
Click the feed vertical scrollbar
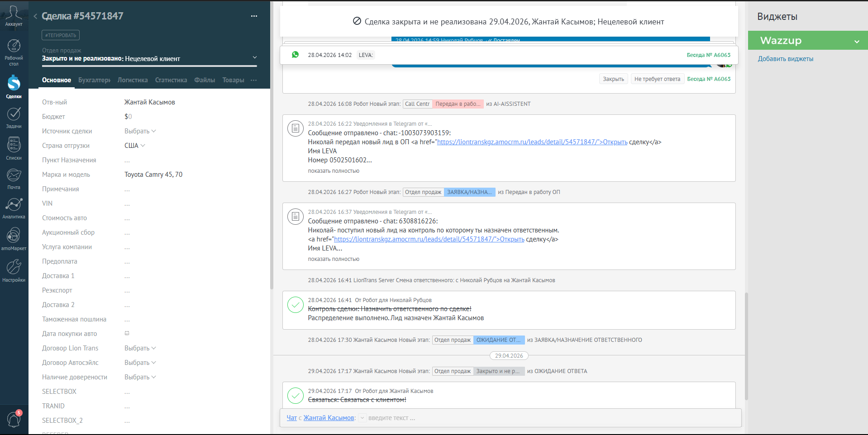(746, 346)
